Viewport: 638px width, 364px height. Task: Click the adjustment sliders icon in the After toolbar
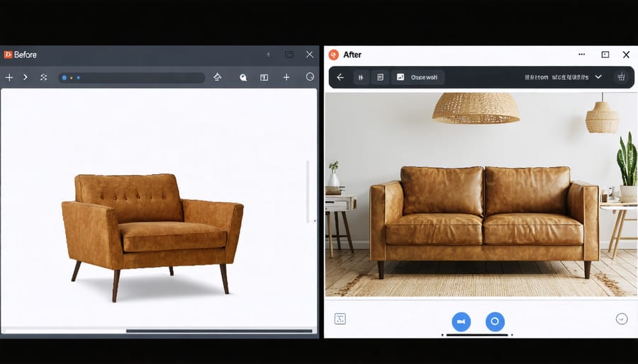[361, 77]
